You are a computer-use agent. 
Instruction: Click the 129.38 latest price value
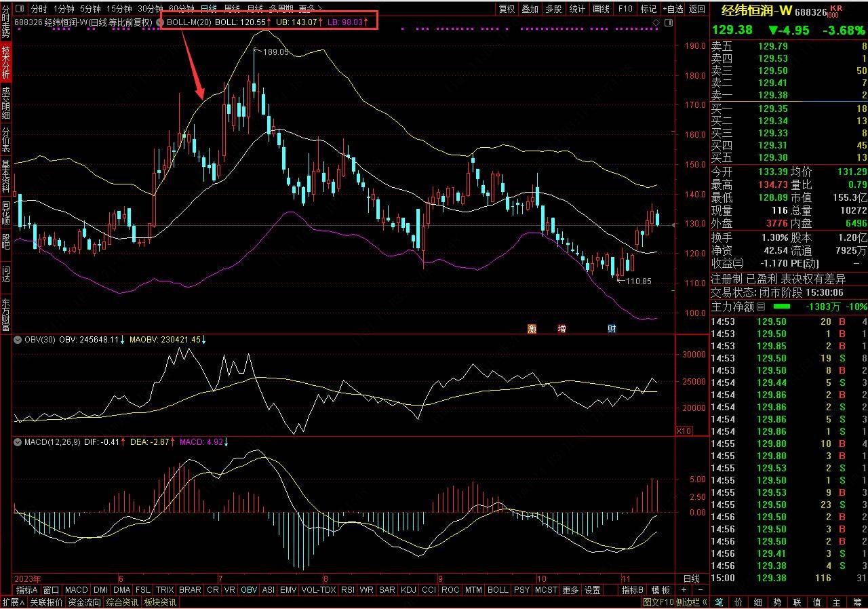pos(732,30)
